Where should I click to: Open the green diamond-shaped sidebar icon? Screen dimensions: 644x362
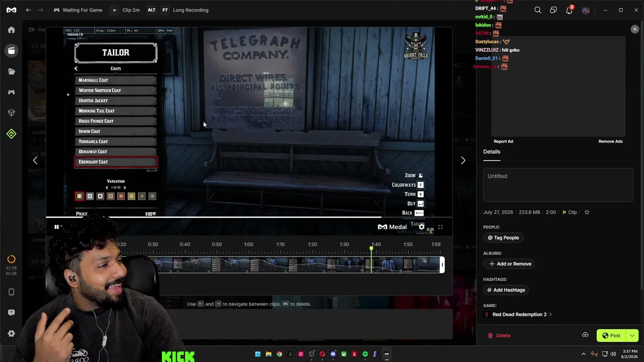tap(12, 134)
